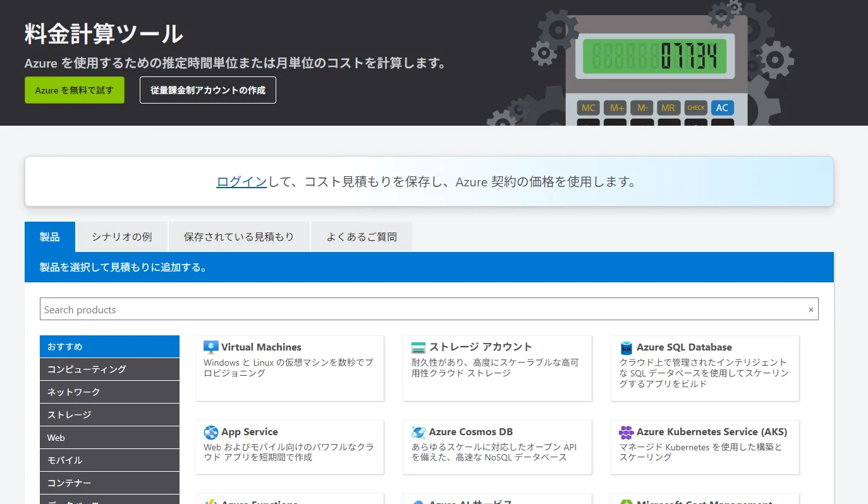
Task: Select the ストレージ category in sidebar
Action: [109, 414]
